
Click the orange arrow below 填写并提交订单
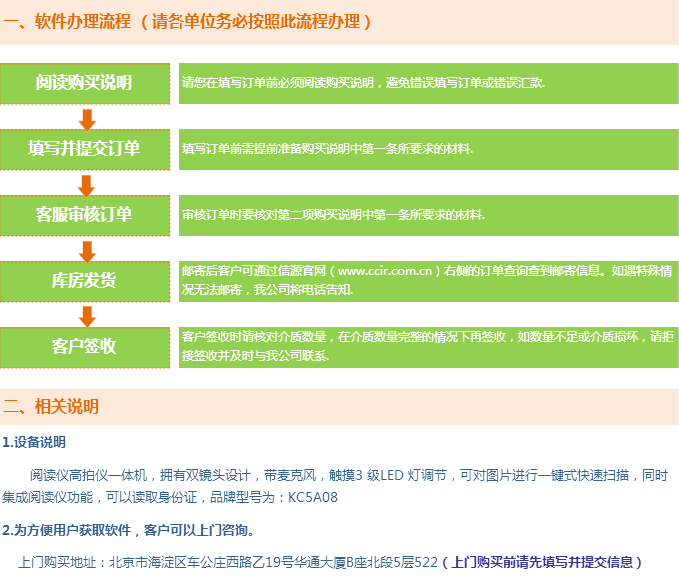(87, 186)
